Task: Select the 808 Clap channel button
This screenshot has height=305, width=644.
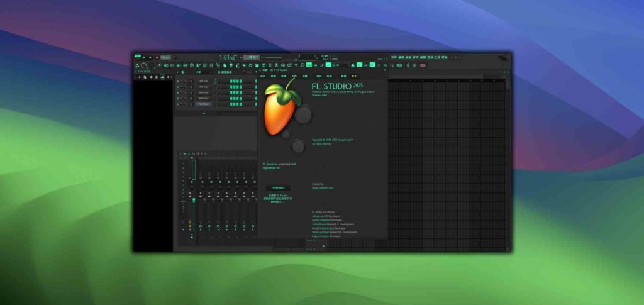Action: [204, 87]
